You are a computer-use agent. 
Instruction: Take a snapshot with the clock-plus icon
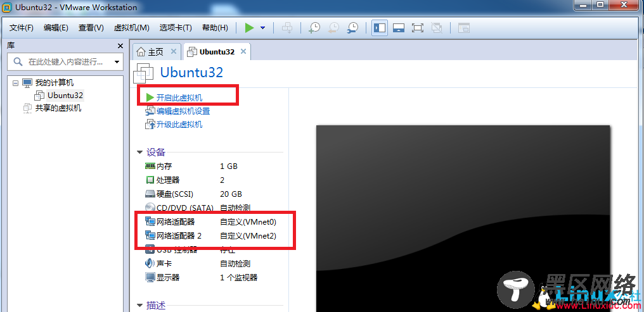click(x=314, y=28)
